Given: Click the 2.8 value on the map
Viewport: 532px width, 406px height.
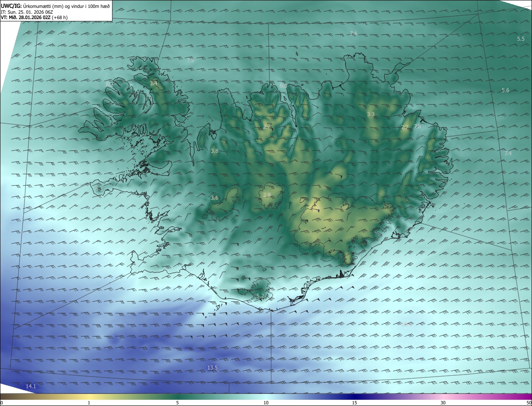Looking at the screenshot, I should (267, 195).
